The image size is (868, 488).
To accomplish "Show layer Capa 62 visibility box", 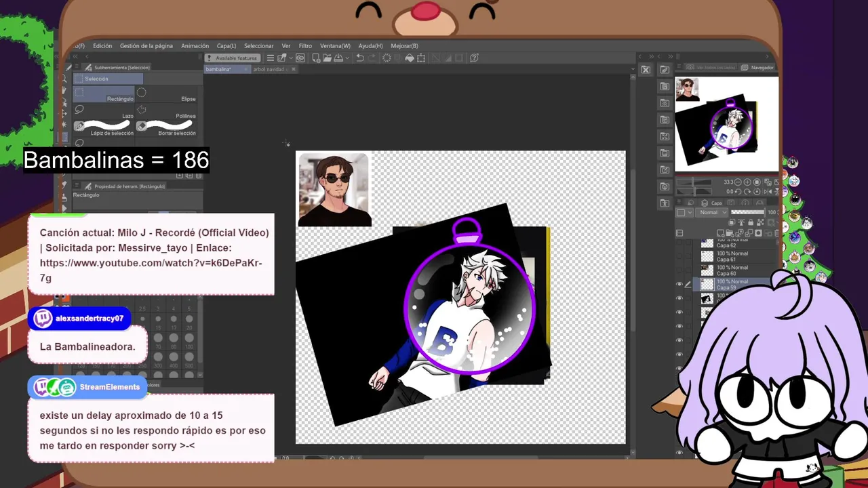I will (679, 243).
